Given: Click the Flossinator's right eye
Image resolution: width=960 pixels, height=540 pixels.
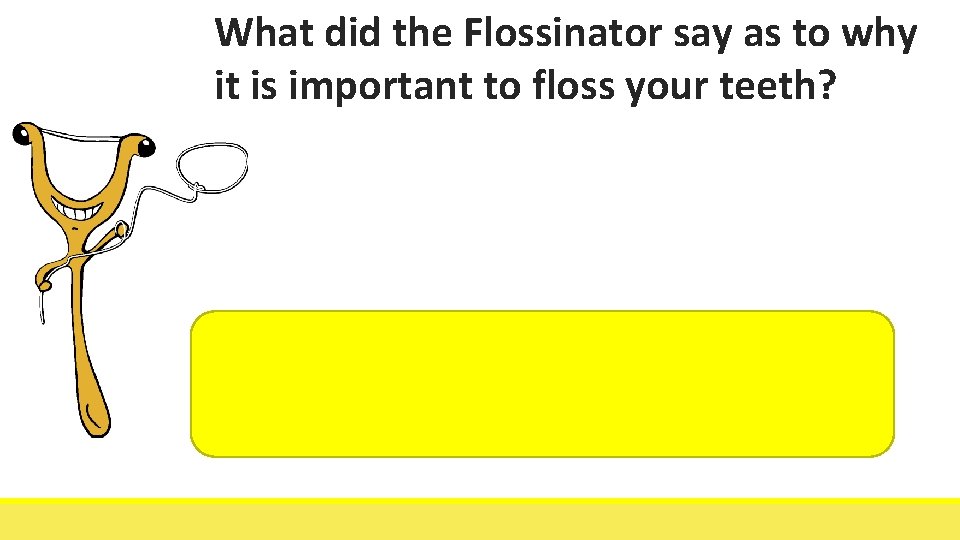Looking at the screenshot, I should pos(148,150).
